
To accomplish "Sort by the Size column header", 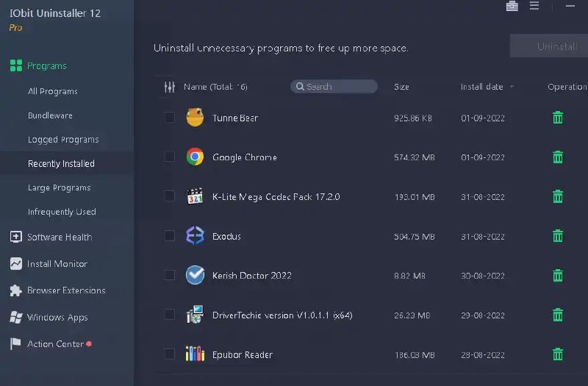I will click(x=401, y=87).
